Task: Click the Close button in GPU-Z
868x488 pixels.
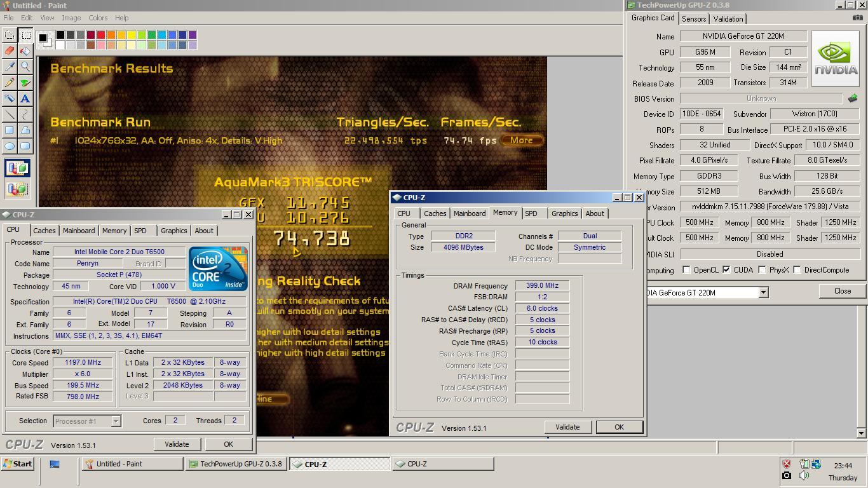Action: 843,291
